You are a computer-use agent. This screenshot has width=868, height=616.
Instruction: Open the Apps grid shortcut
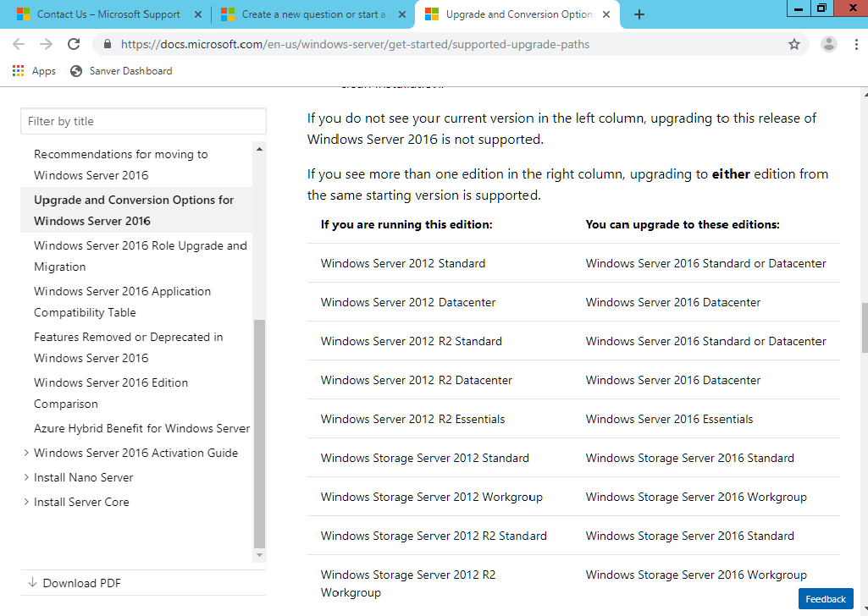[35, 71]
